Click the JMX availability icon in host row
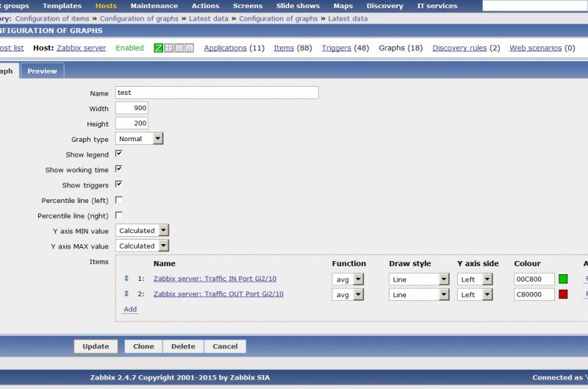The width and height of the screenshot is (588, 389). pyautogui.click(x=179, y=48)
